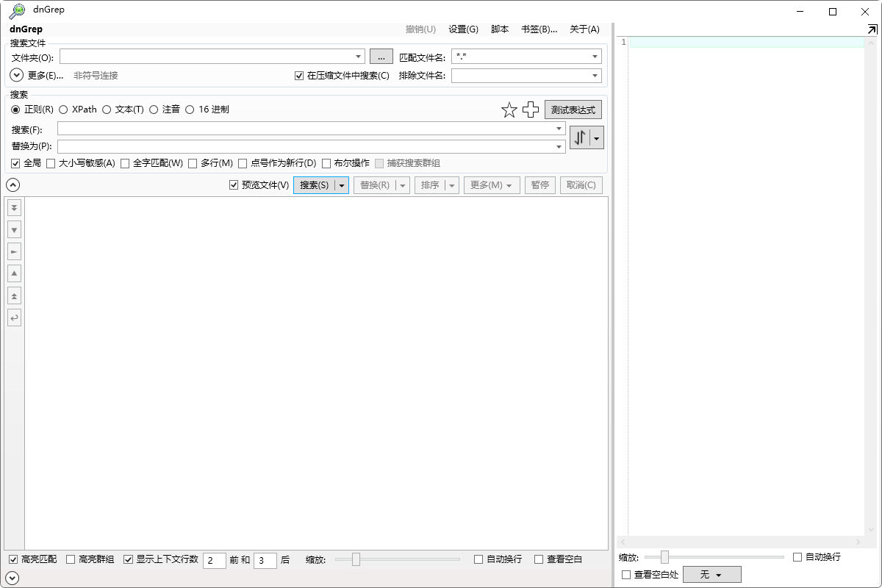Select the star bookmark icon
This screenshot has width=882, height=588.
point(509,110)
